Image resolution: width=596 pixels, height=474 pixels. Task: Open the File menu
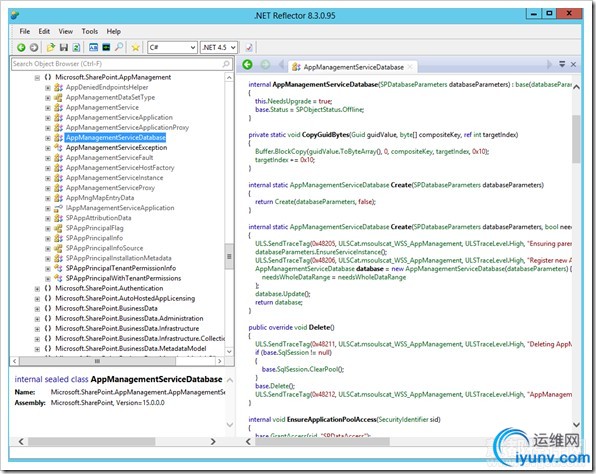click(x=25, y=32)
